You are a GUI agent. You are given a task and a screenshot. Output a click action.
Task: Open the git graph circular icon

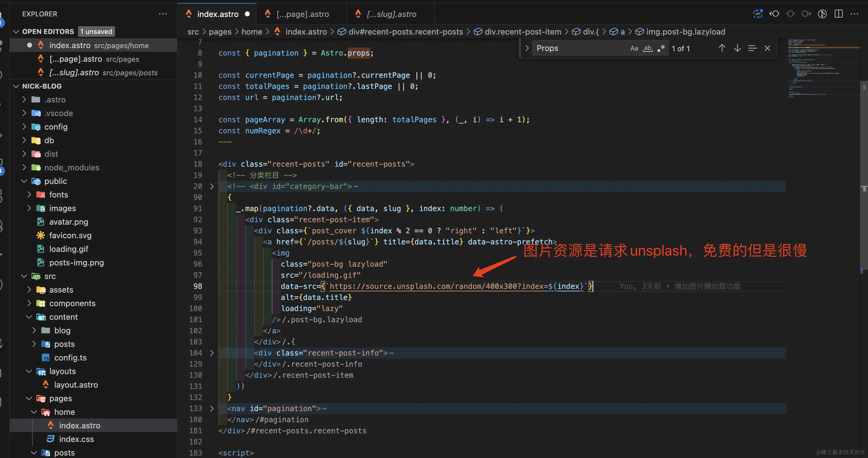coord(822,14)
